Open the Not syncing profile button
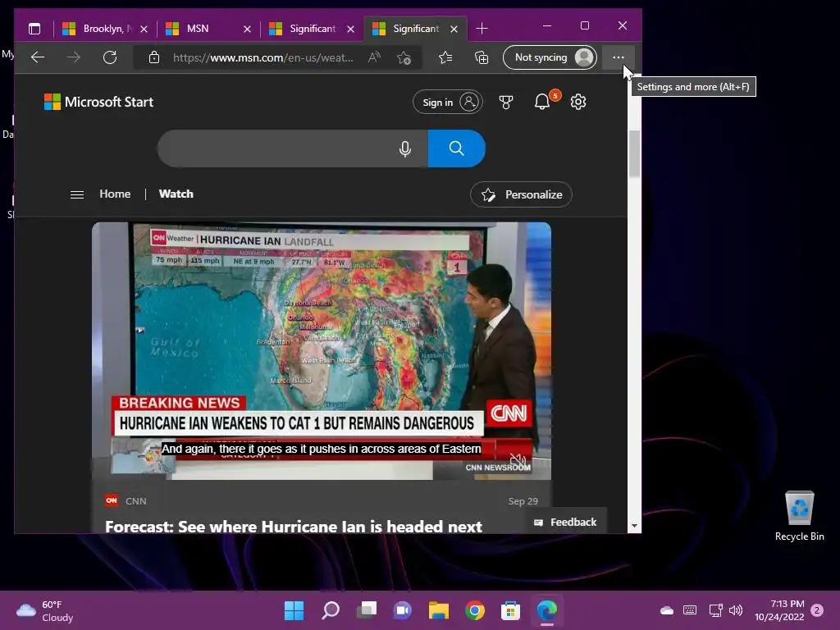Screen dimensions: 840x630 tap(550, 57)
